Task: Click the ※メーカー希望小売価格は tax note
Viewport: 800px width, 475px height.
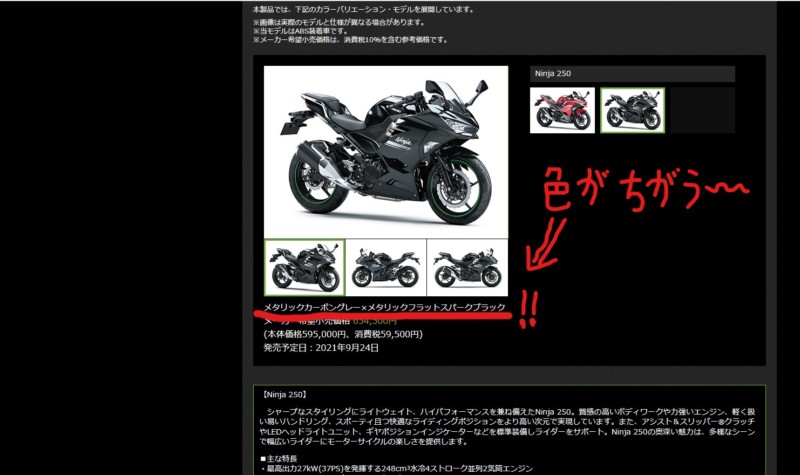Action: pyautogui.click(x=351, y=39)
